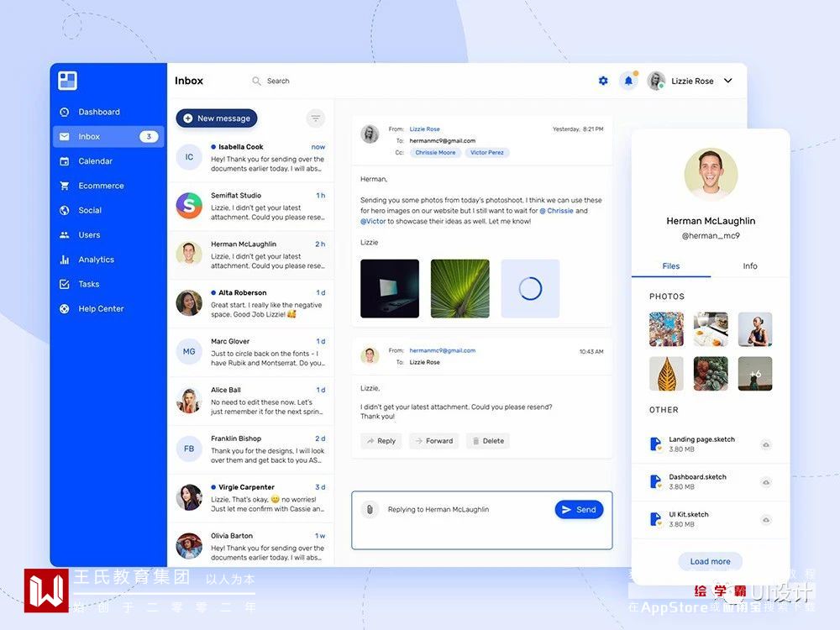Image resolution: width=840 pixels, height=630 pixels.
Task: Open the Alta Roberson message
Action: pyautogui.click(x=250, y=304)
